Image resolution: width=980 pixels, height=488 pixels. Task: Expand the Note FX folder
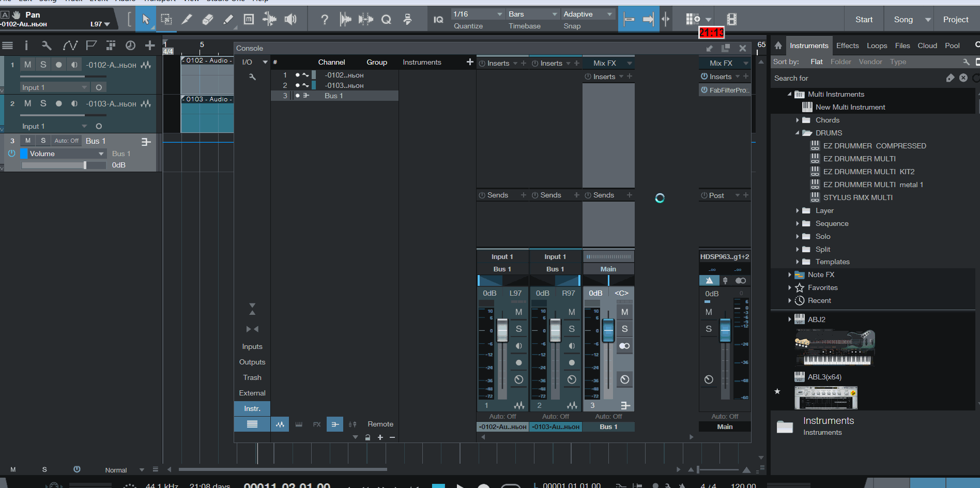pyautogui.click(x=789, y=274)
